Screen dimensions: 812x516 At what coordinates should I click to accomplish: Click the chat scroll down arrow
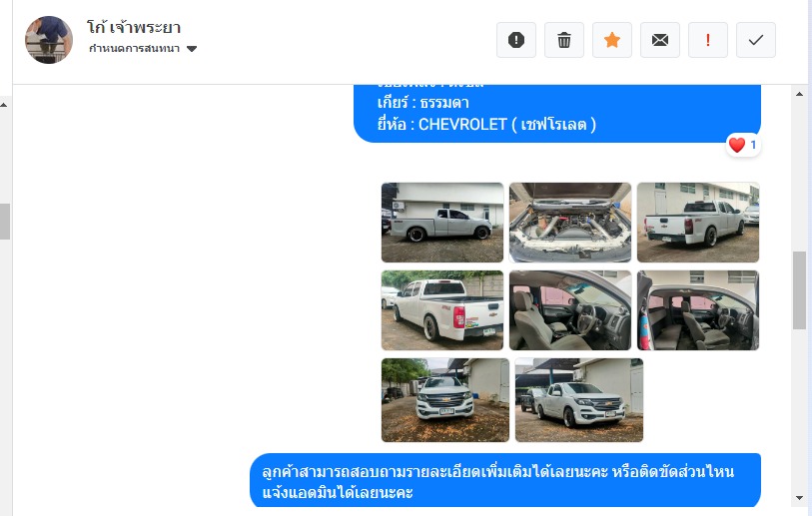(x=800, y=498)
